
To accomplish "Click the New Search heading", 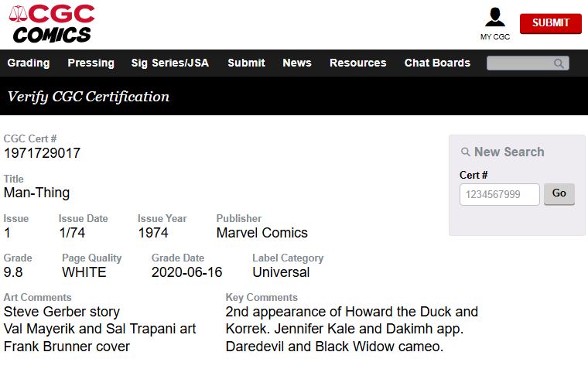I will (509, 152).
